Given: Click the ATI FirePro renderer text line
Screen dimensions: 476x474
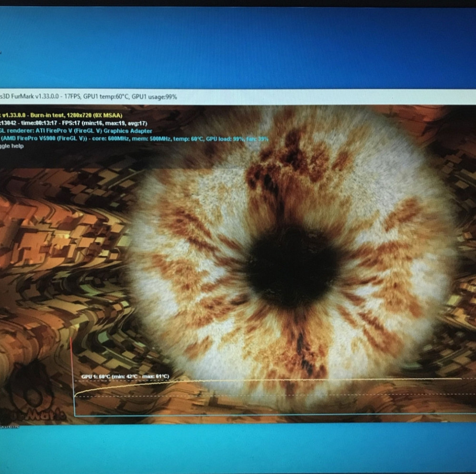Looking at the screenshot, I should click(x=76, y=131).
